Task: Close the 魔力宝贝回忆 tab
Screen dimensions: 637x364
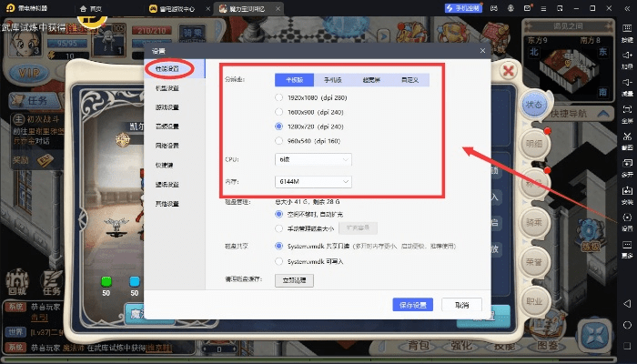Action: pos(278,8)
